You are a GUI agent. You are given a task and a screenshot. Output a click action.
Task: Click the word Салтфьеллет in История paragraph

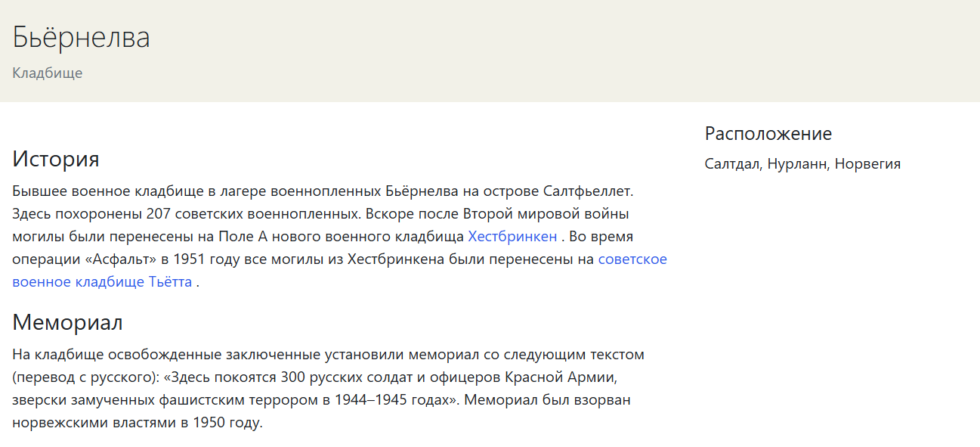pyautogui.click(x=588, y=191)
